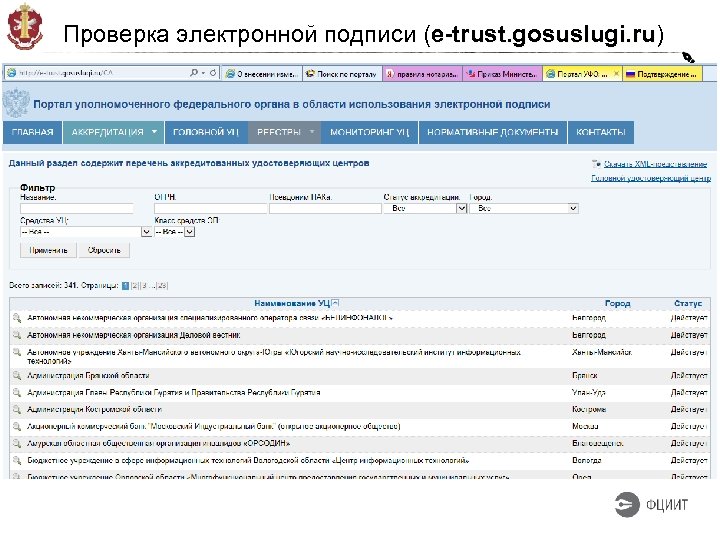Viewport: 720px width, 540px height.
Task: Click the page icon in address bar
Action: coord(11,73)
